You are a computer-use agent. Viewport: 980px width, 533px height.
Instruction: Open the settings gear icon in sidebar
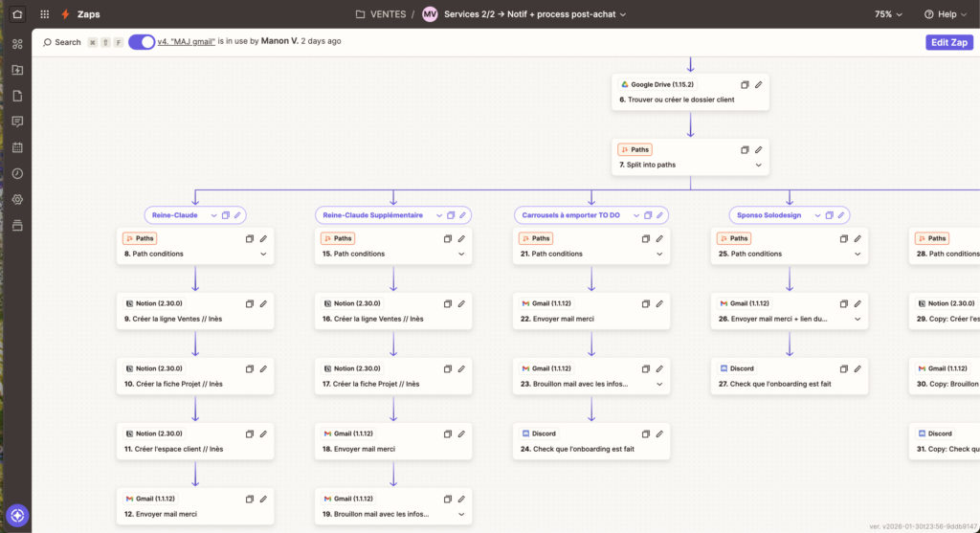[17, 199]
